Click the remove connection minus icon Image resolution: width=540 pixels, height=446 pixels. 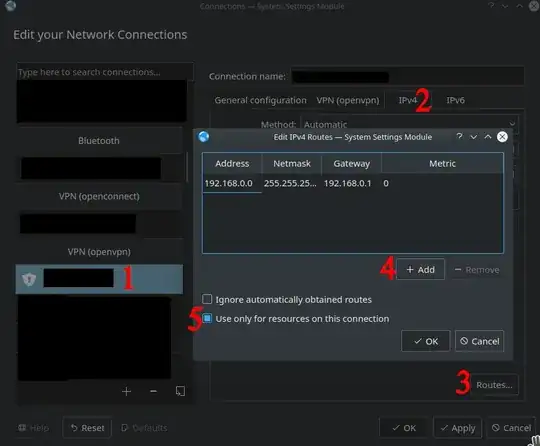(154, 391)
